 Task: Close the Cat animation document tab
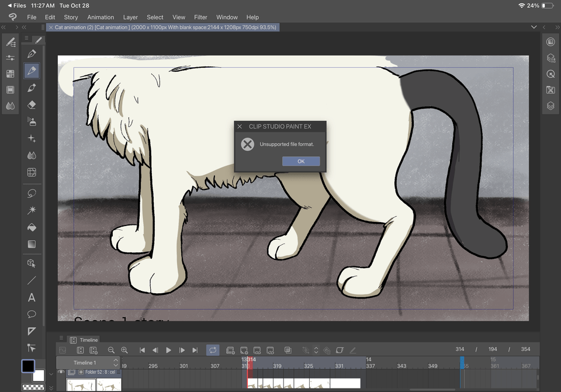pos(51,27)
